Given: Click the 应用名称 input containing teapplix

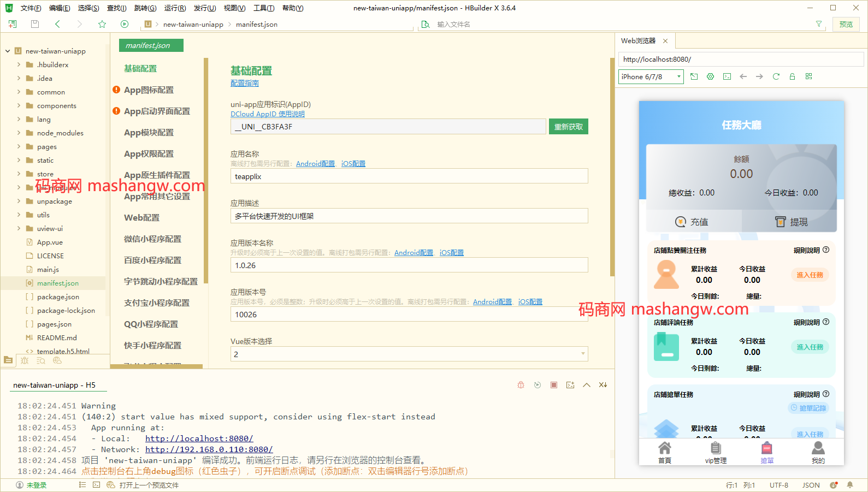Looking at the screenshot, I should tap(409, 176).
